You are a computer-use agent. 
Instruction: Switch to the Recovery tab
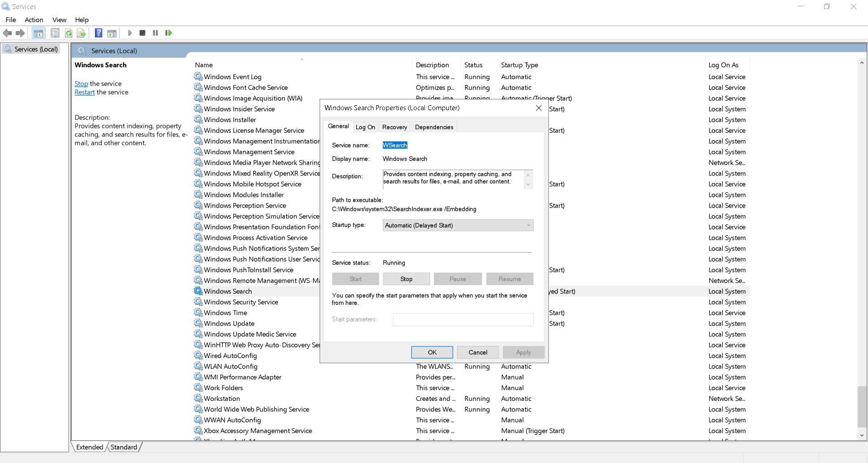395,127
